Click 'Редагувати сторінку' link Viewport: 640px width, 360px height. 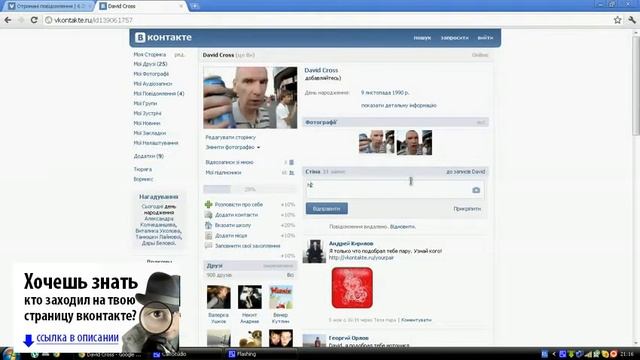(231, 137)
